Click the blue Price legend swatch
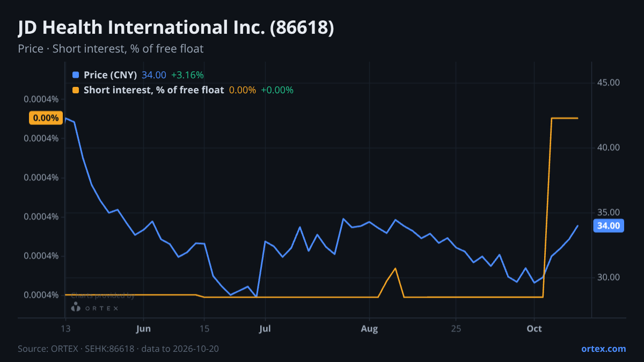The height and width of the screenshot is (362, 644). pos(75,75)
